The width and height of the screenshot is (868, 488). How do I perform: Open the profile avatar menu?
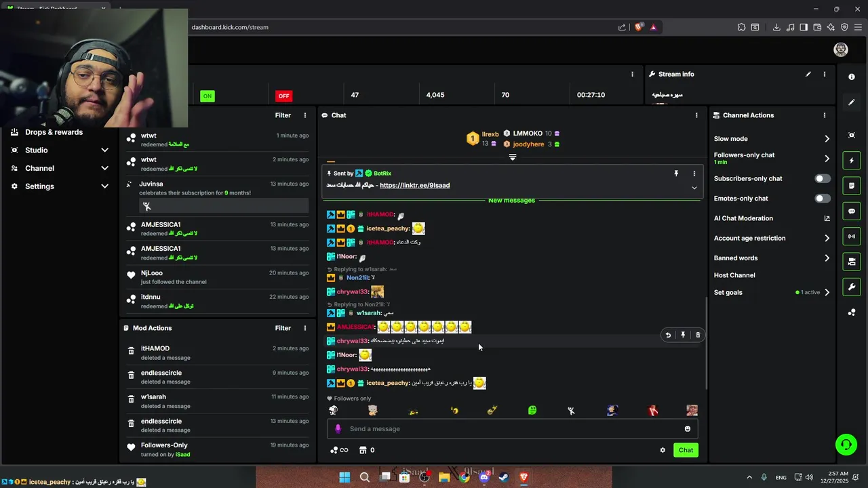[841, 49]
